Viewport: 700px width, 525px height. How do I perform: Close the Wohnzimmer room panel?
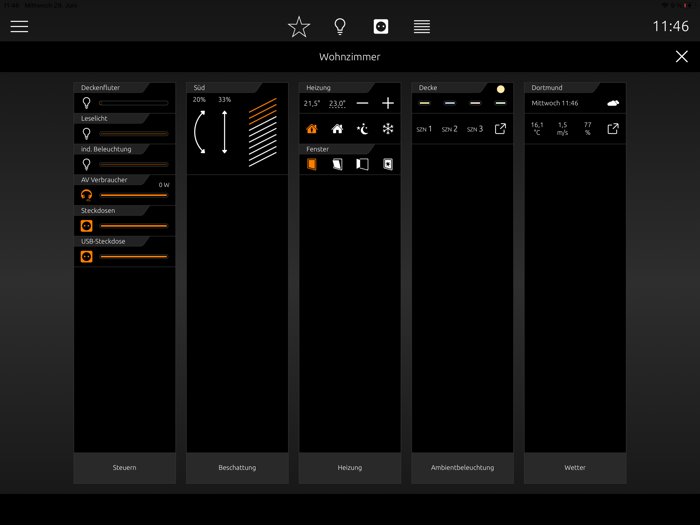click(682, 57)
